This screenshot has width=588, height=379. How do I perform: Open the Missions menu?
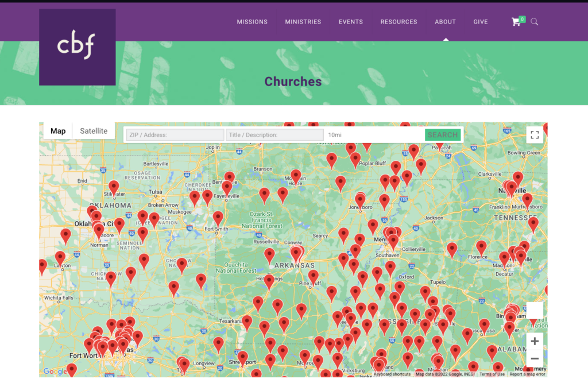click(252, 22)
